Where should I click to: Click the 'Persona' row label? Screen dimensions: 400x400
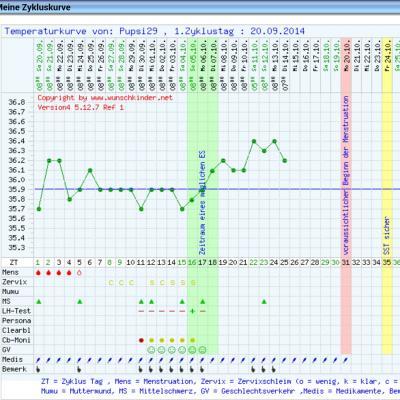(x=16, y=321)
